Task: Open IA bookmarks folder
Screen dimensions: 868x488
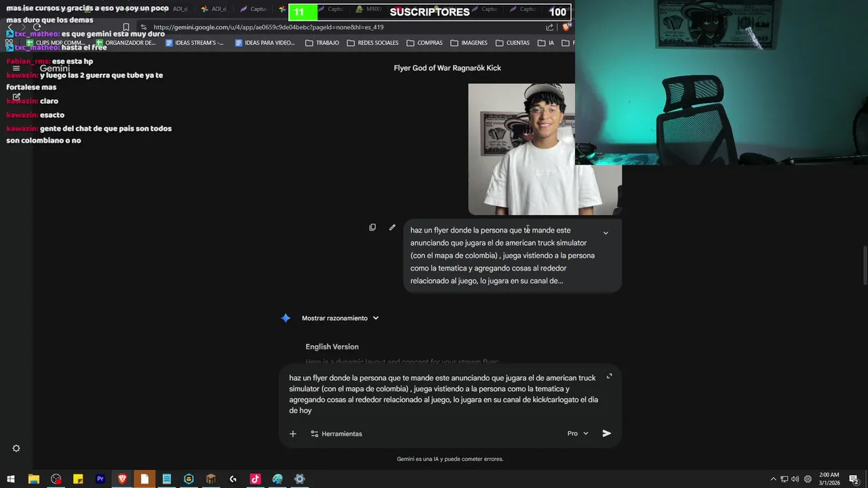Action: coord(546,43)
